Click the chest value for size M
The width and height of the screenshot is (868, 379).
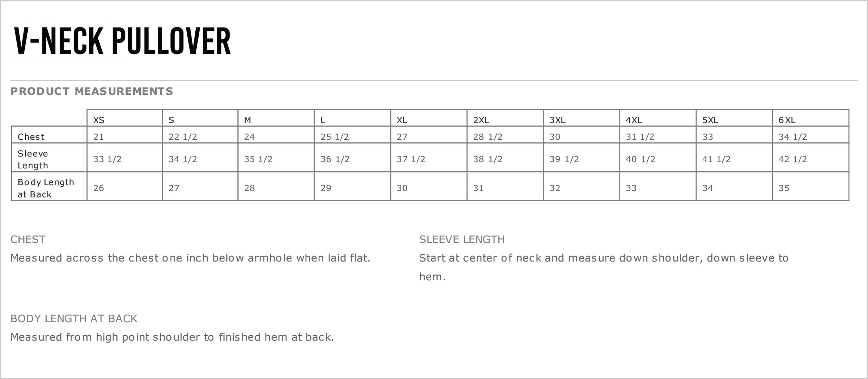click(250, 137)
